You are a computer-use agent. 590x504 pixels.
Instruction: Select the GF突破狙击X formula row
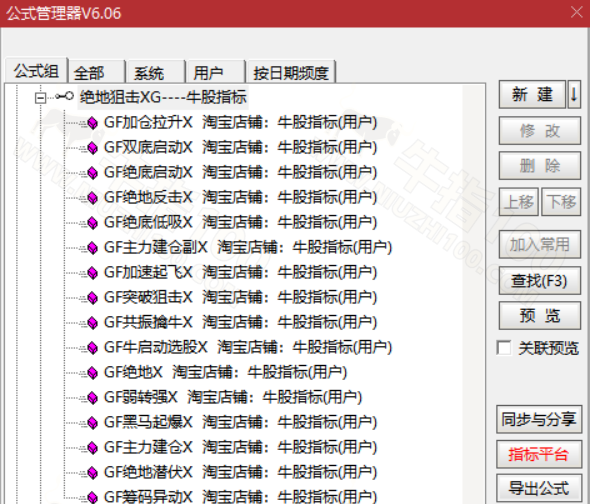(240, 297)
